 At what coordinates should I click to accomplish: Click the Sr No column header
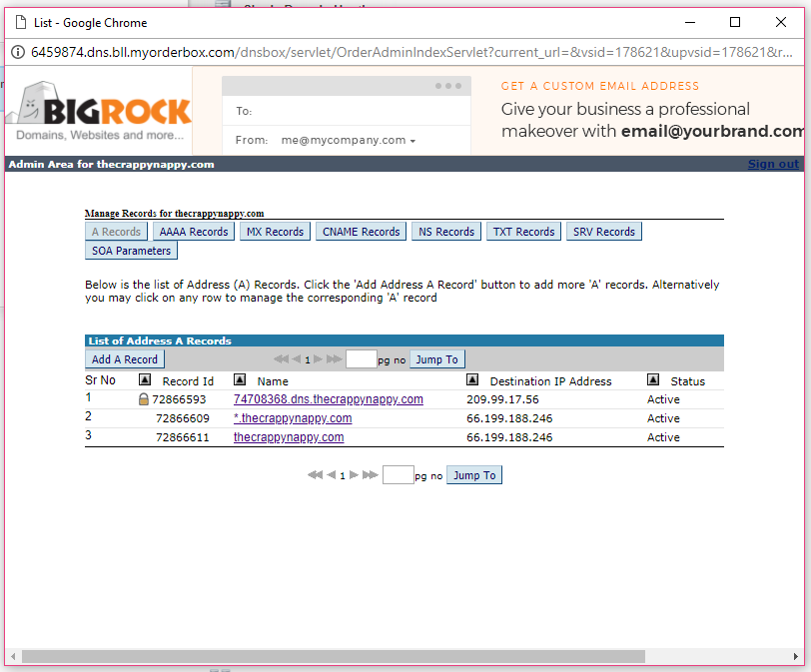coord(100,380)
